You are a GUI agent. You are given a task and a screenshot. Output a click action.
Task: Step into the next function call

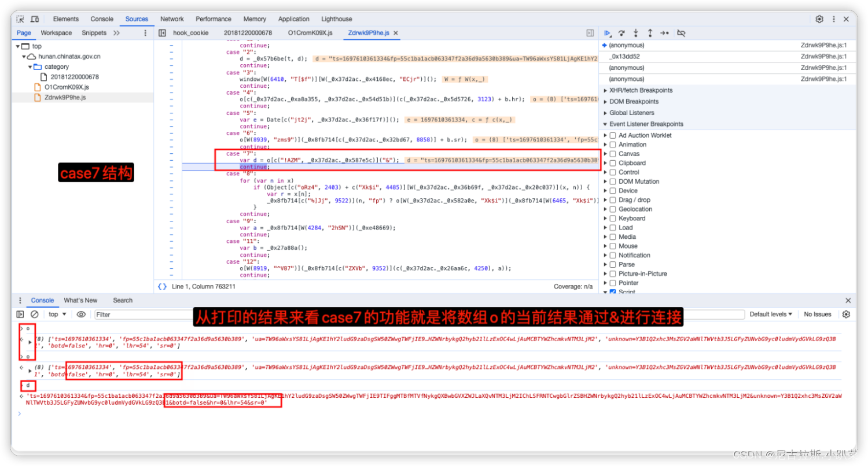635,33
